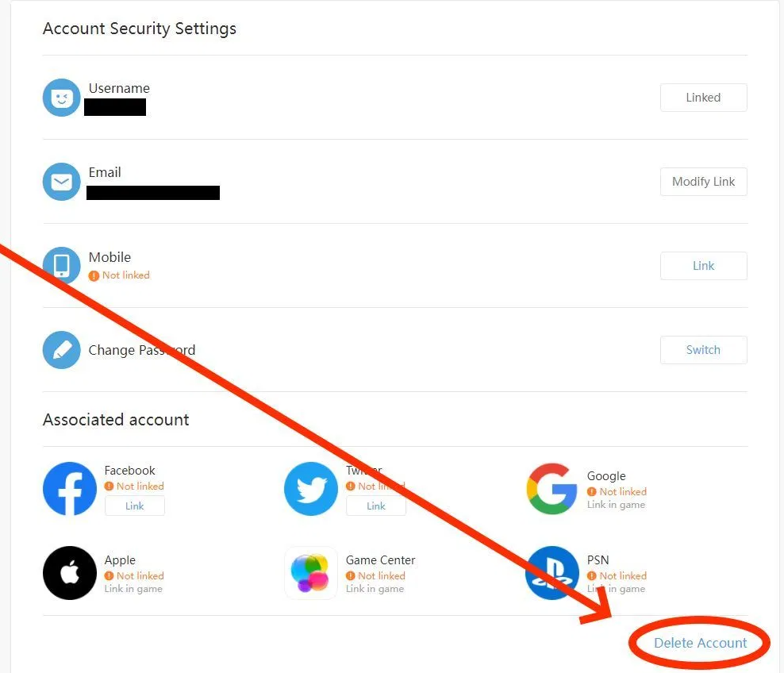This screenshot has height=673, width=784.
Task: Click the Change Password label
Action: 142,350
